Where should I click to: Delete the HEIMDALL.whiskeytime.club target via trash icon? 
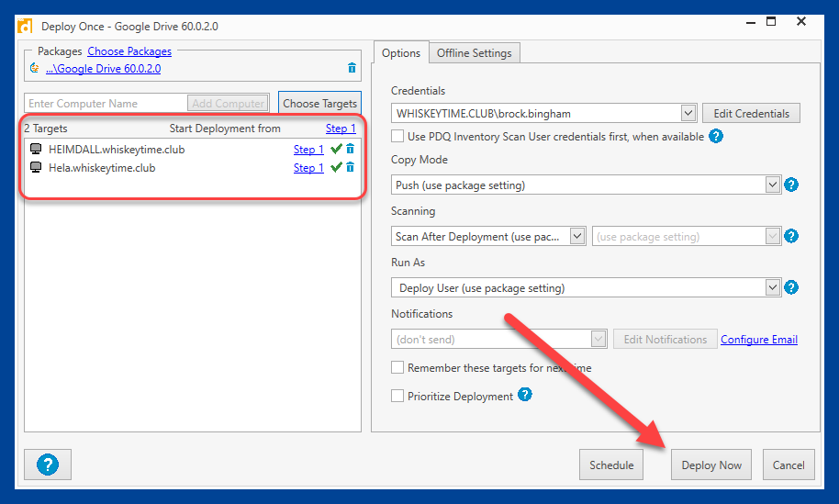click(x=350, y=149)
